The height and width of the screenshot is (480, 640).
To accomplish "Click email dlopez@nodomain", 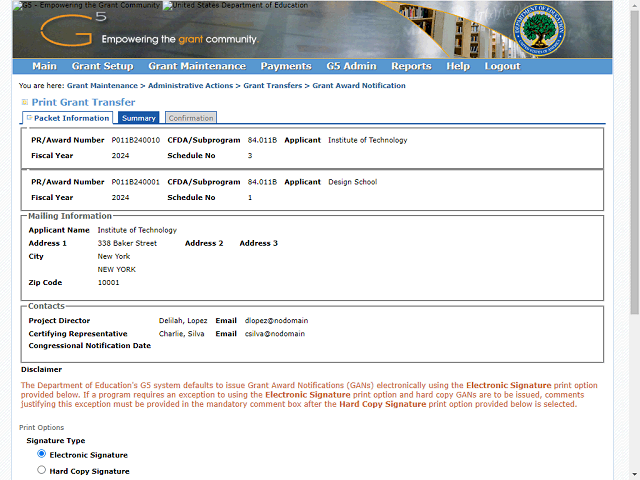I will tap(276, 321).
